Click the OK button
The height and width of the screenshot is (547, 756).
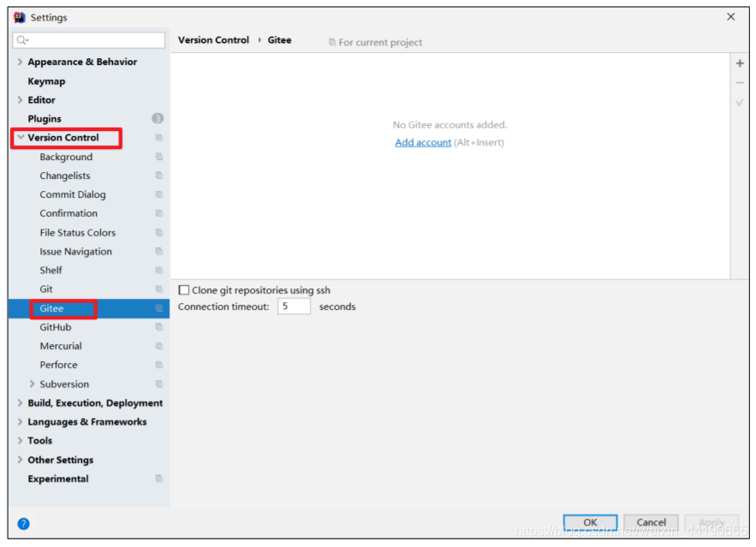(590, 522)
